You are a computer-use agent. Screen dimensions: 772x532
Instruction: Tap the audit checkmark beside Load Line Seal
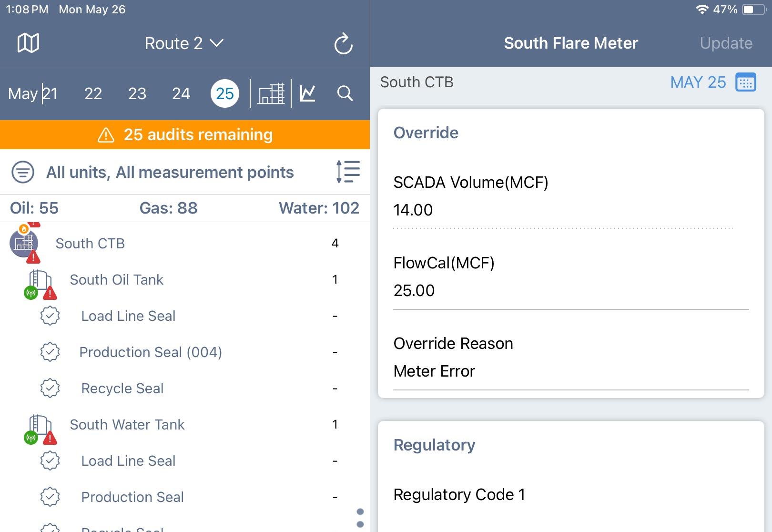pos(50,316)
